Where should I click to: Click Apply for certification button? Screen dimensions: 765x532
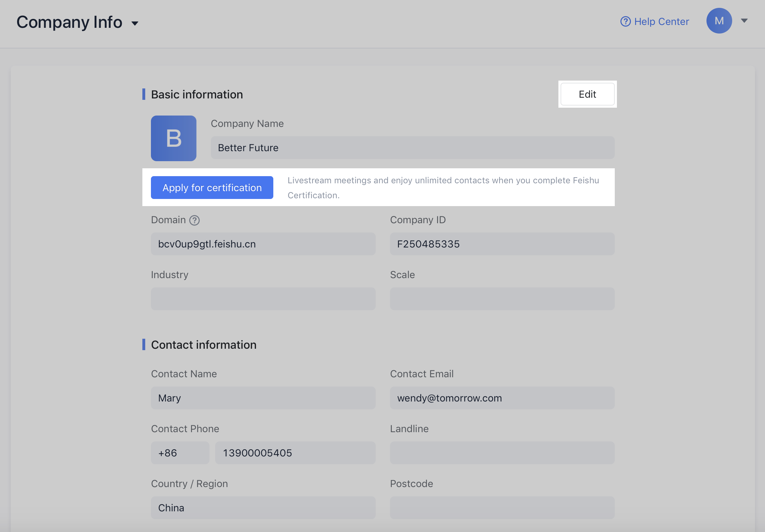pyautogui.click(x=212, y=188)
